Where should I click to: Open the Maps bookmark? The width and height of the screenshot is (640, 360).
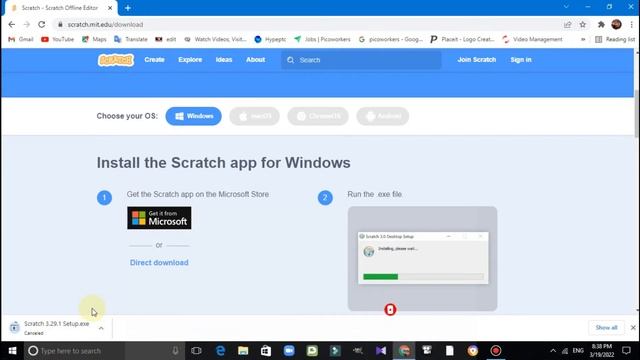tap(94, 39)
